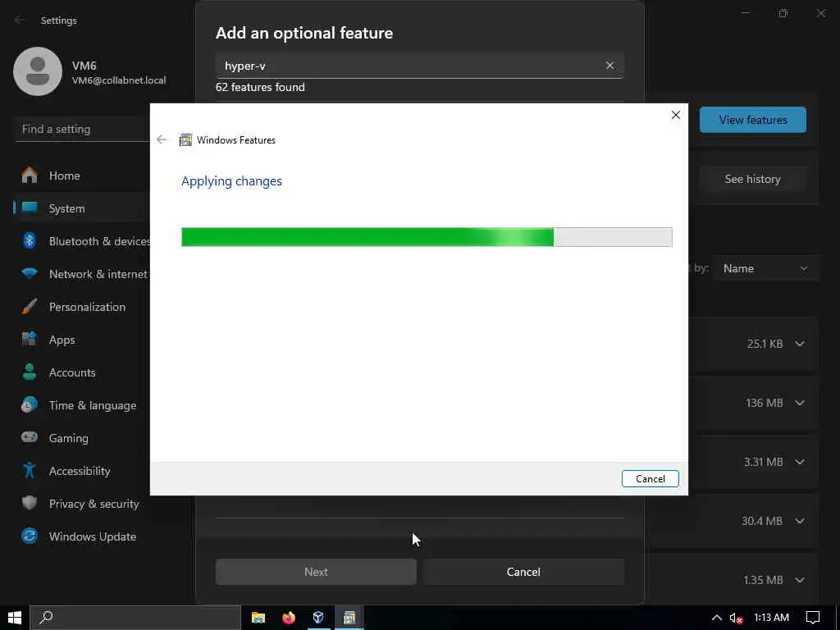The height and width of the screenshot is (630, 840).
Task: Open the Windows Start menu
Action: pos(15,618)
